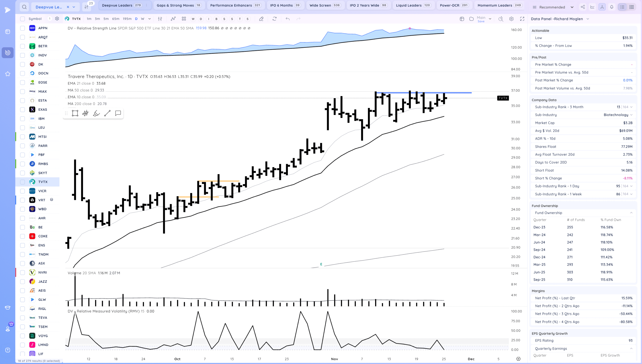The image size is (642, 364).
Task: Select NVRI in the watchlist
Action: click(x=42, y=272)
